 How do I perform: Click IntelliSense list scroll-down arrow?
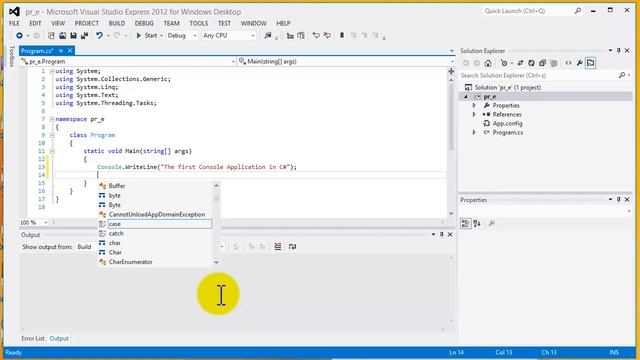click(x=216, y=262)
